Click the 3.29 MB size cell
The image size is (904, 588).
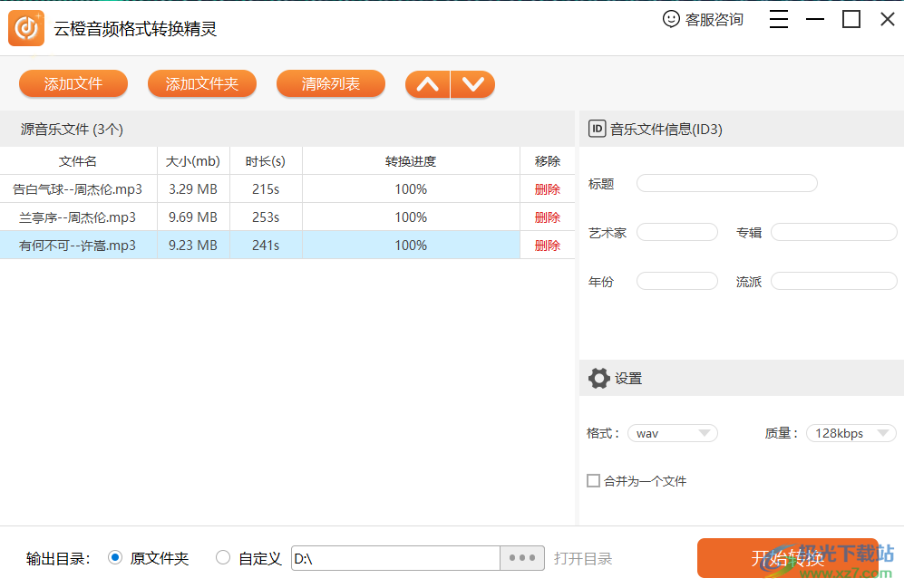pyautogui.click(x=192, y=188)
